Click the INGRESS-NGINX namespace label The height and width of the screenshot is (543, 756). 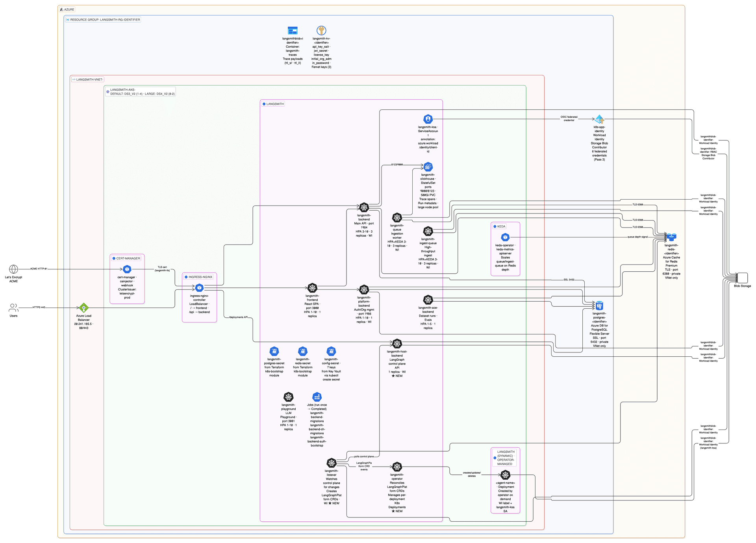tap(198, 277)
